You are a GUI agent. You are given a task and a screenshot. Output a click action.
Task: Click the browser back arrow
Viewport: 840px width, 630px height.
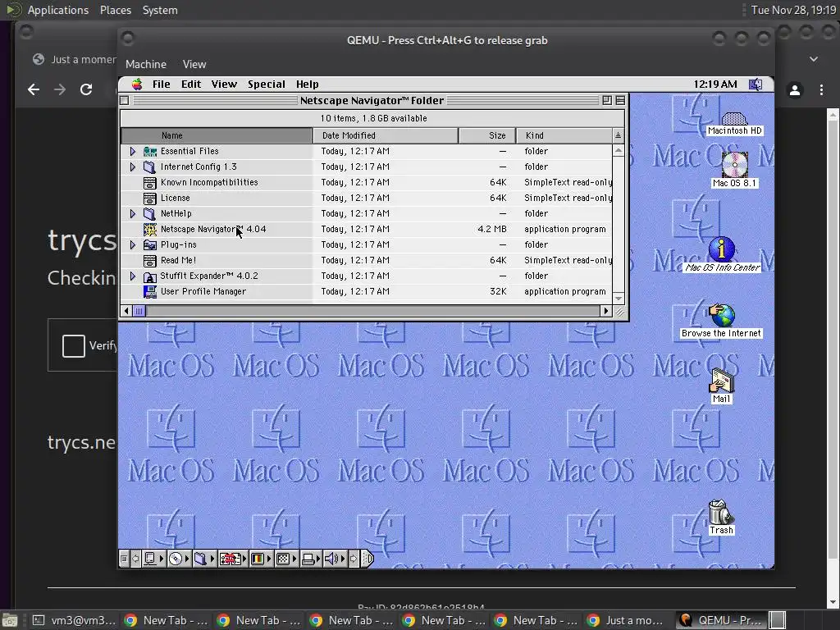[x=34, y=89]
